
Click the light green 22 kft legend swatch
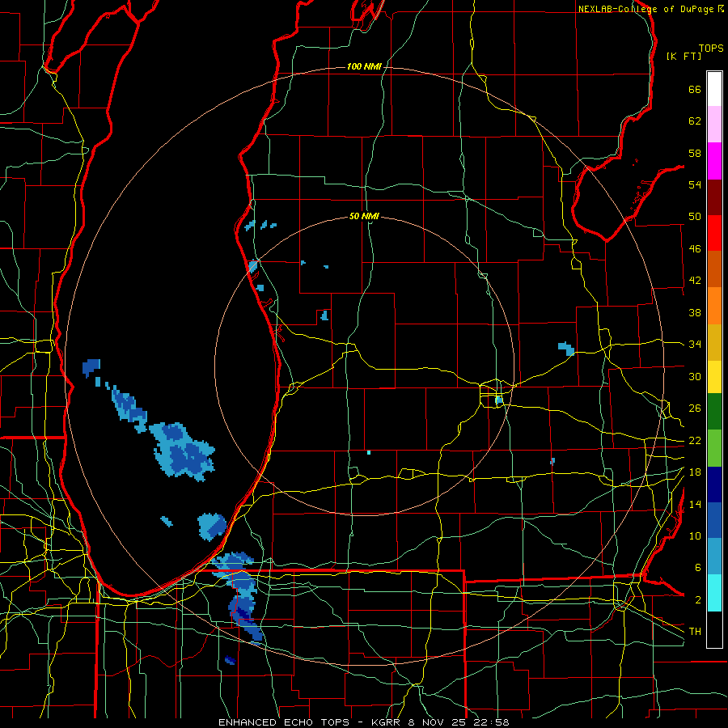pos(714,448)
